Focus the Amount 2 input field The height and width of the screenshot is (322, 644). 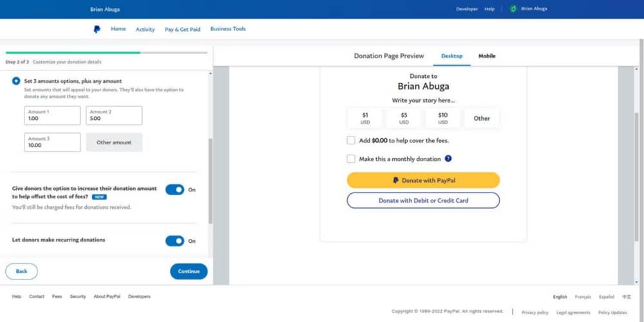pyautogui.click(x=114, y=115)
